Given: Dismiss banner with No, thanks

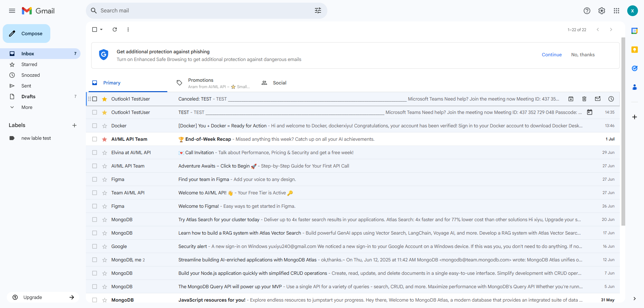Looking at the screenshot, I should [583, 55].
